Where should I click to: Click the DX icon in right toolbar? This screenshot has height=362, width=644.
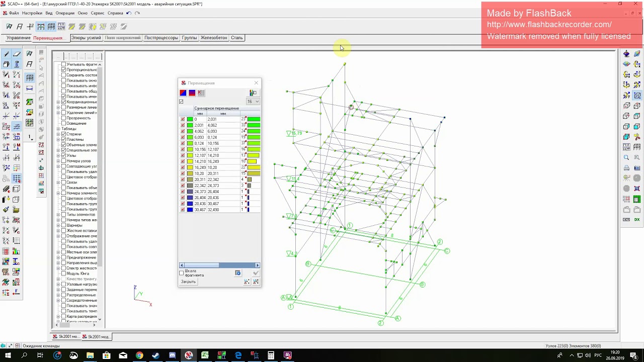(x=637, y=220)
